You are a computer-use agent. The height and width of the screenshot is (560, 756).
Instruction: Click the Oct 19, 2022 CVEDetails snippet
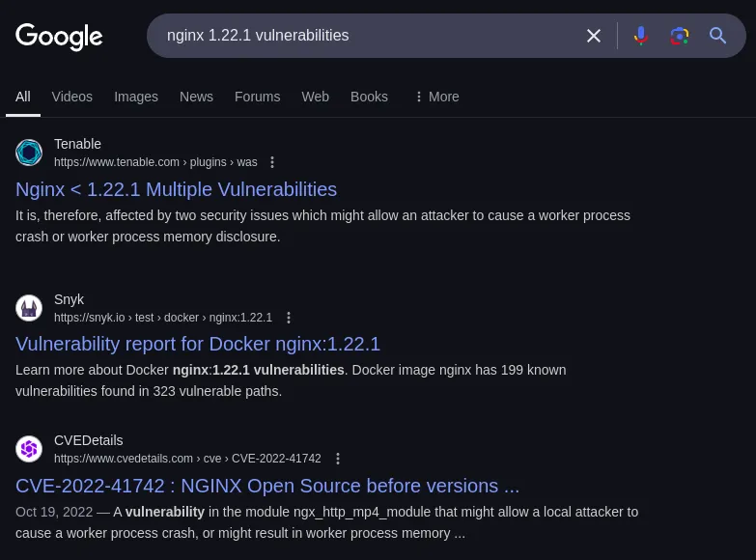(x=326, y=522)
